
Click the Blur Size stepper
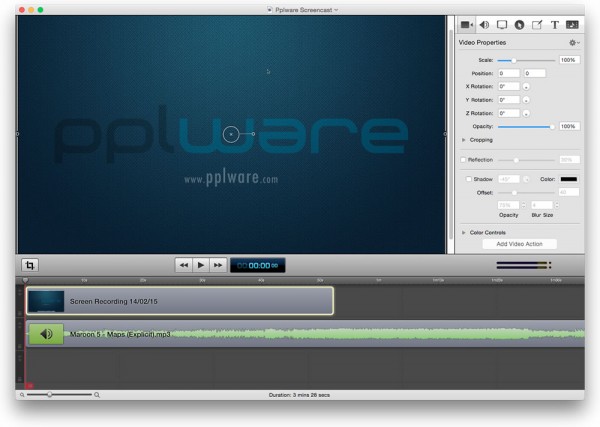[557, 205]
